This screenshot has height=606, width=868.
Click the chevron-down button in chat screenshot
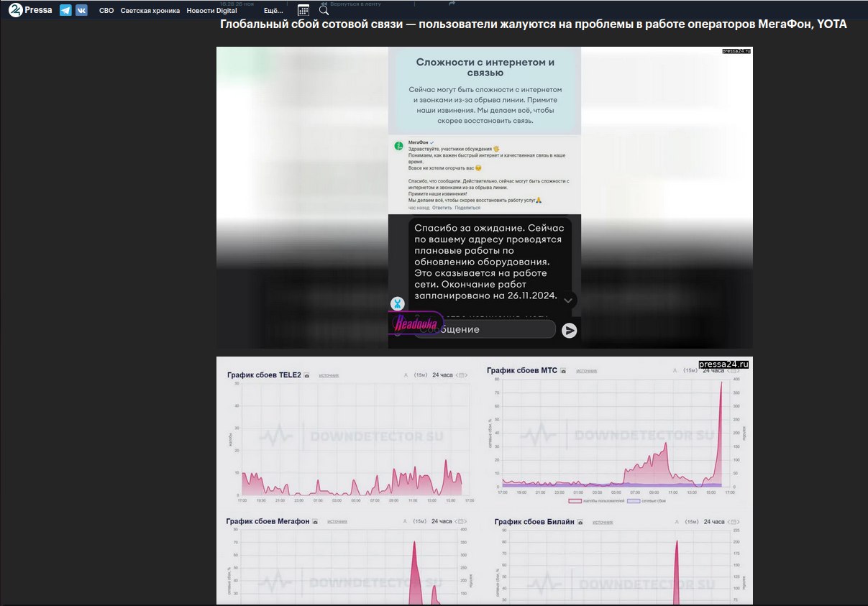point(568,300)
